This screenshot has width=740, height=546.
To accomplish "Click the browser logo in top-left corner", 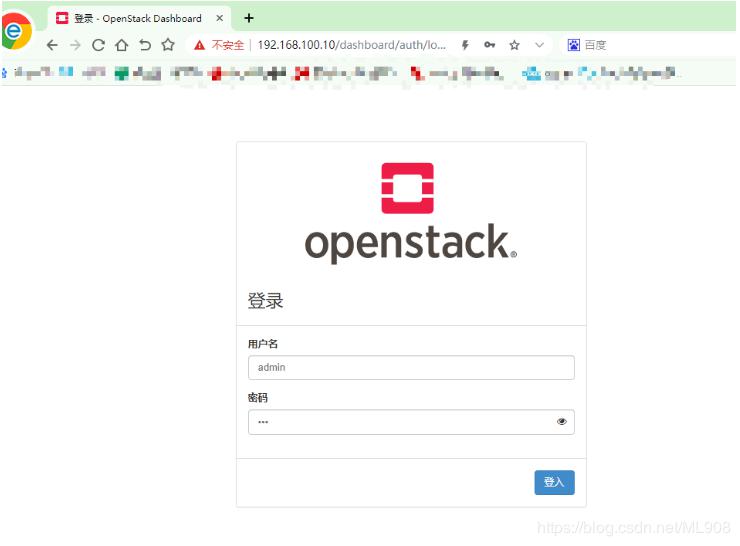I will coord(15,30).
